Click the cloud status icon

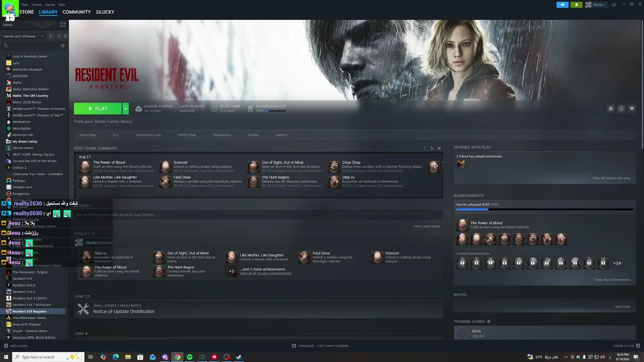138,109
